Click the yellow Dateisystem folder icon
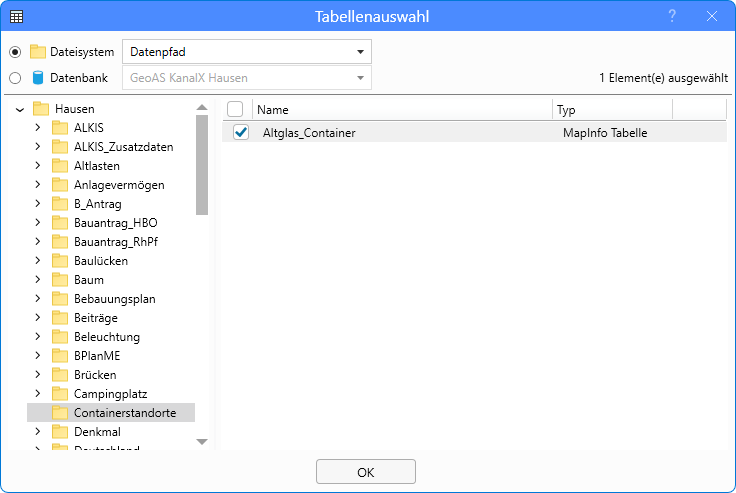The height and width of the screenshot is (493, 736). click(x=38, y=52)
